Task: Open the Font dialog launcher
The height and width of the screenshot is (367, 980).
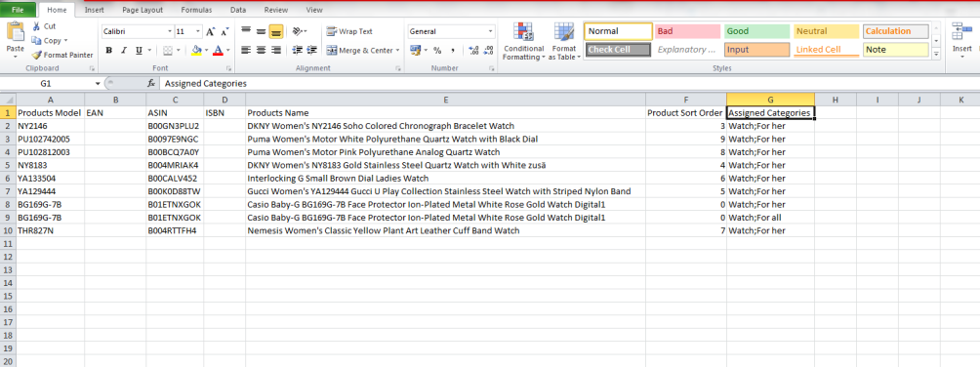Action: 228,68
